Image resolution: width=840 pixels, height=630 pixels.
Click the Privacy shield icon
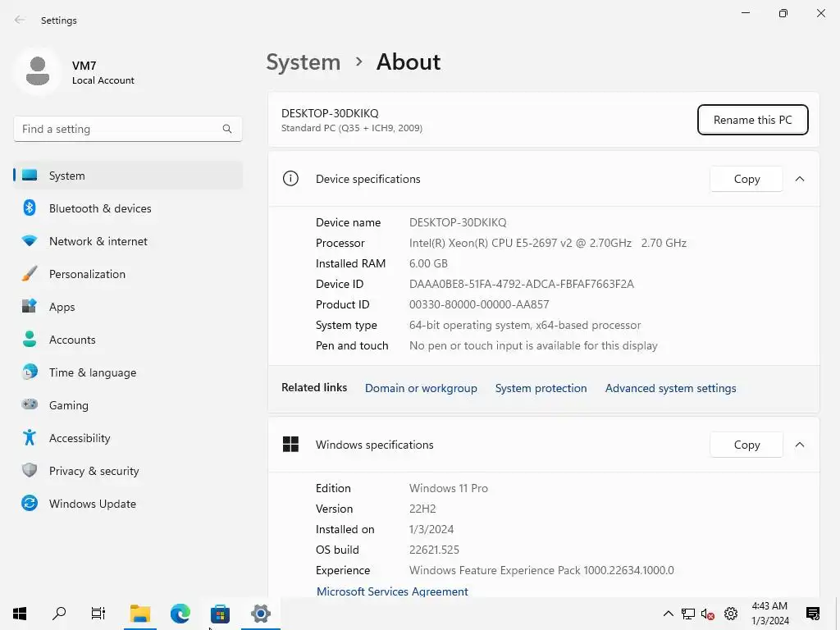click(x=30, y=470)
